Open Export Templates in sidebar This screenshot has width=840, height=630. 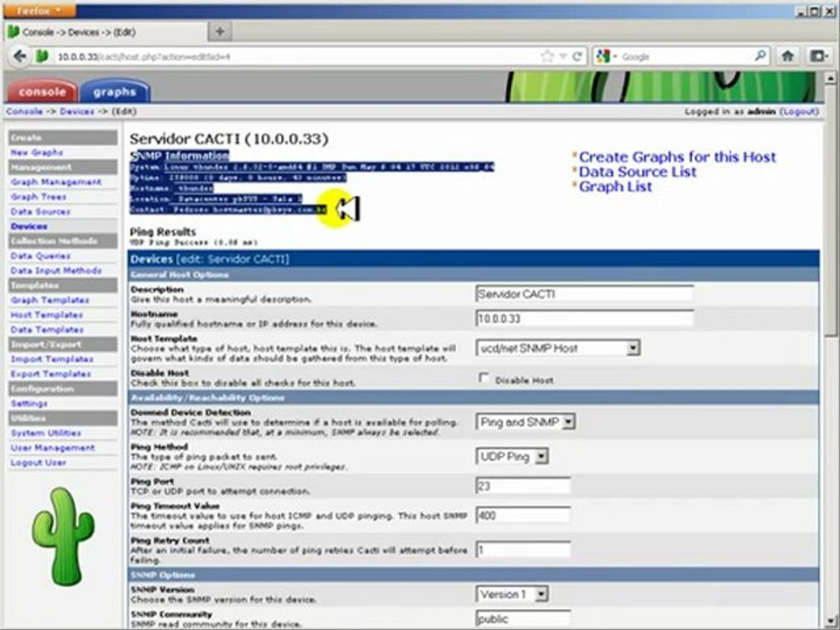click(x=51, y=374)
